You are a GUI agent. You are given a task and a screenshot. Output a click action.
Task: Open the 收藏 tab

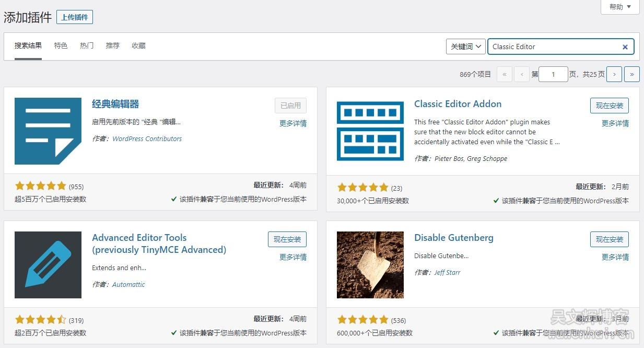pyautogui.click(x=138, y=45)
